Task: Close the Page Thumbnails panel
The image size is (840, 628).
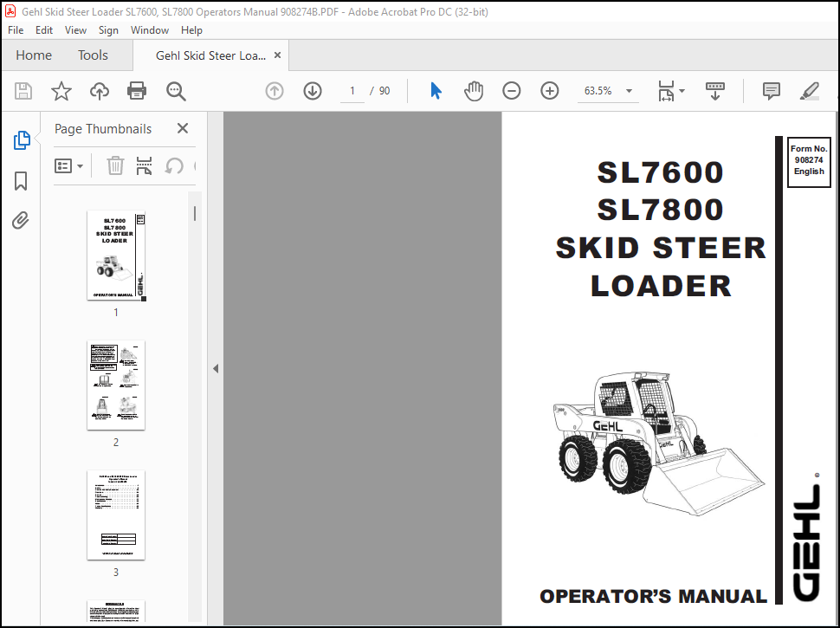Action: pos(183,128)
